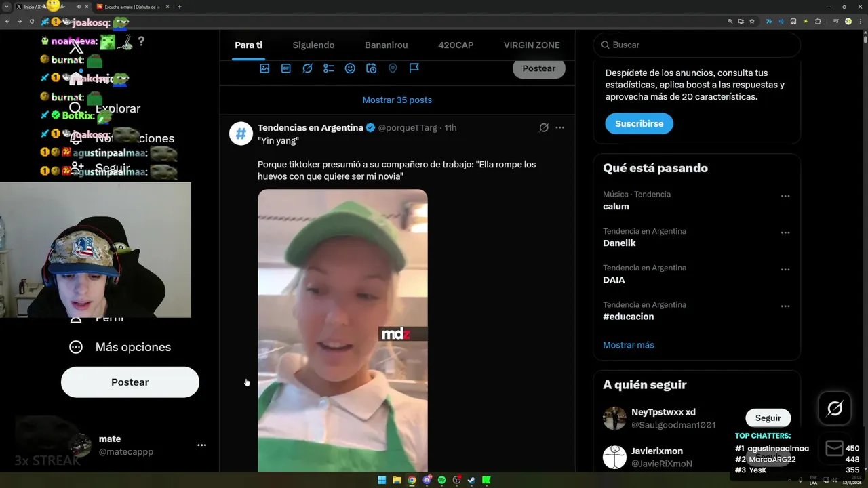Play the tiktoker video thumbnail

[x=342, y=330]
